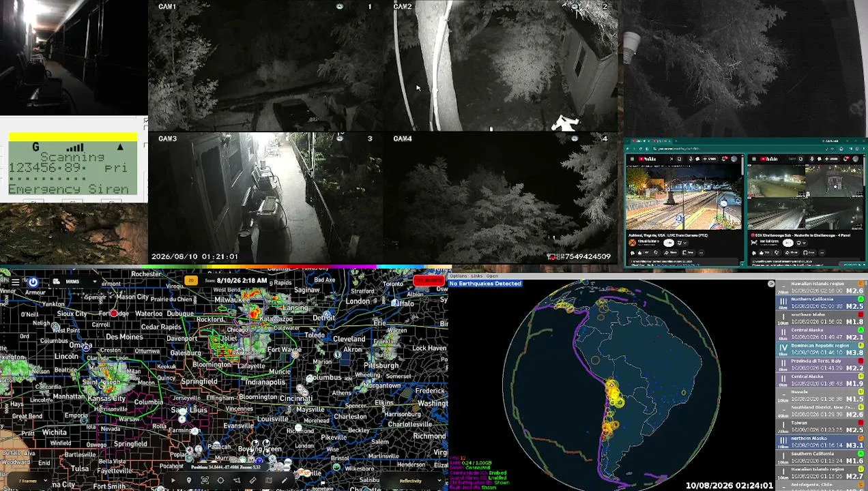Collapse the earthquake list panel arrow
The width and height of the screenshot is (868, 491).
click(x=771, y=284)
